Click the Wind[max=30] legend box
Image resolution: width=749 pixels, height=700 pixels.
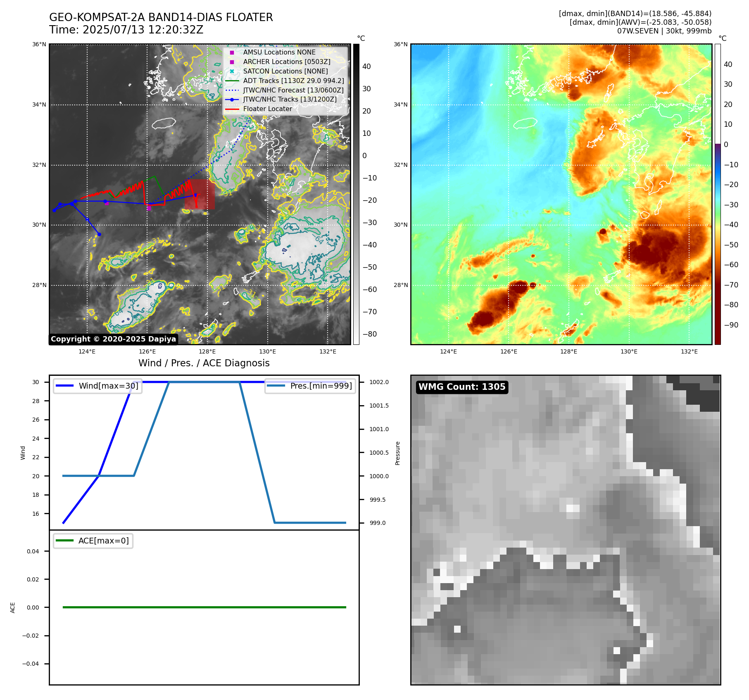click(x=97, y=386)
